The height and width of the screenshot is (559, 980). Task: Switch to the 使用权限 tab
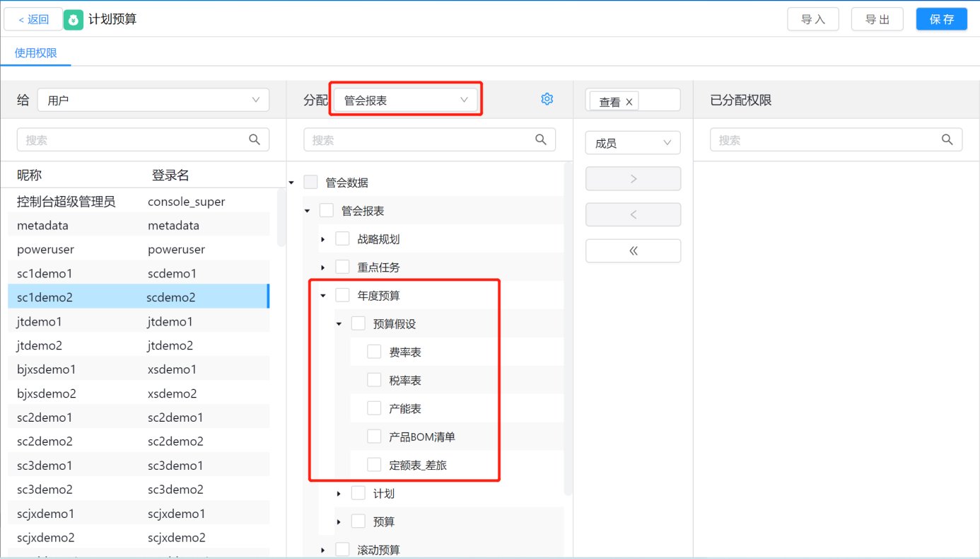36,53
